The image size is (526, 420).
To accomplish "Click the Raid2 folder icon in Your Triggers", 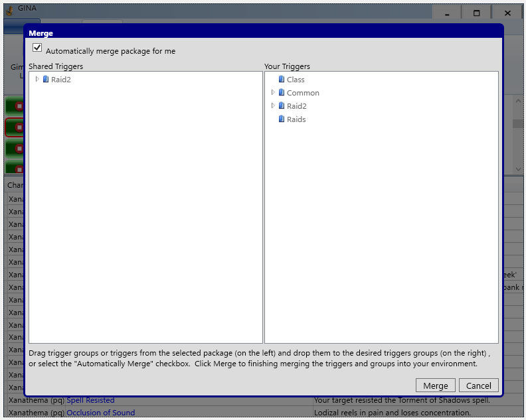I will 281,106.
